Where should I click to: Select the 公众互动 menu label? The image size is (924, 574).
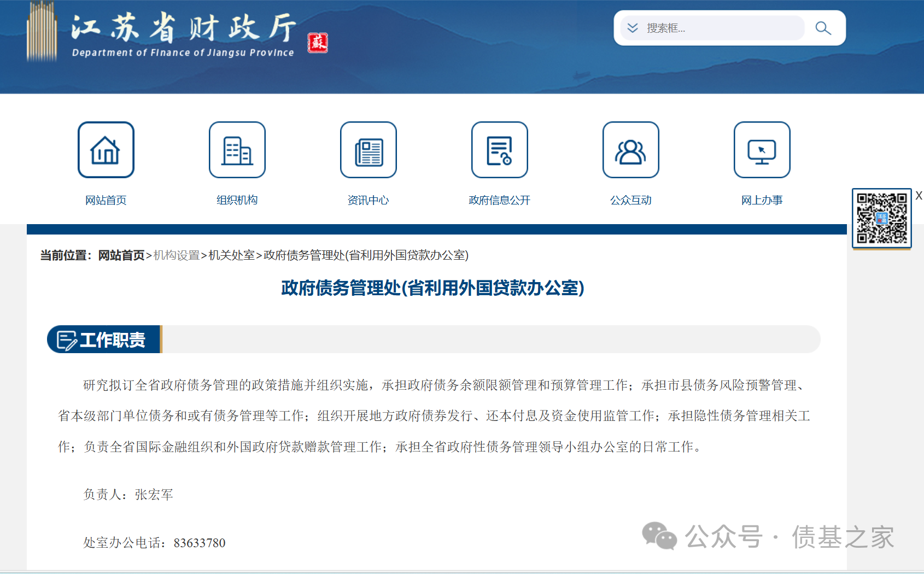pos(630,200)
